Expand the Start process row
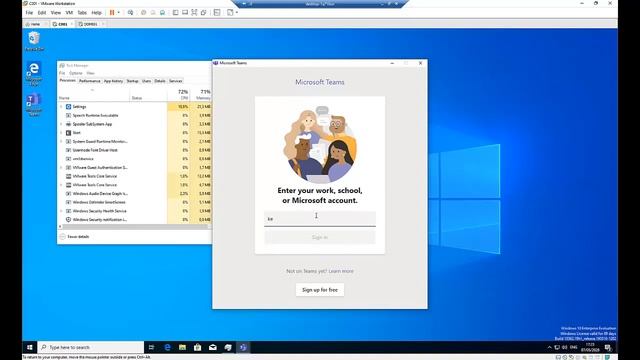Viewport: 640px width, 360px height. pyautogui.click(x=61, y=133)
